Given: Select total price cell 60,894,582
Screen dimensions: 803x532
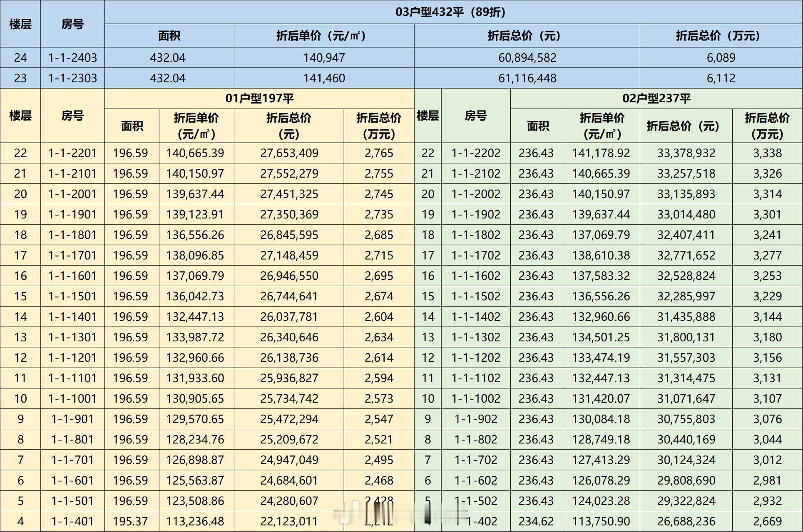Looking at the screenshot, I should (527, 57).
